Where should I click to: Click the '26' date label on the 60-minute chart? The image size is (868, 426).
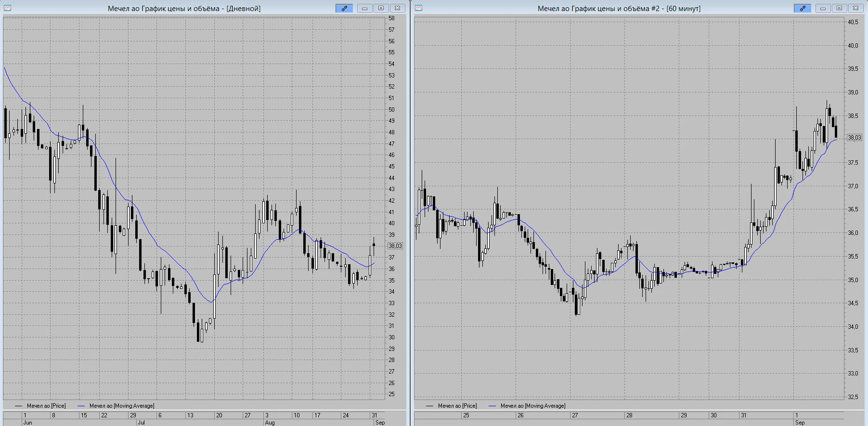click(520, 415)
